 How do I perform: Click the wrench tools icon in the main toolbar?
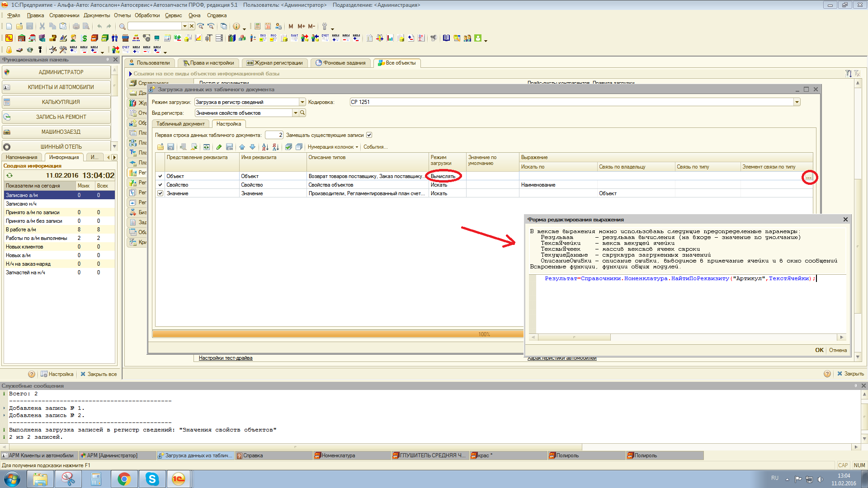click(324, 26)
